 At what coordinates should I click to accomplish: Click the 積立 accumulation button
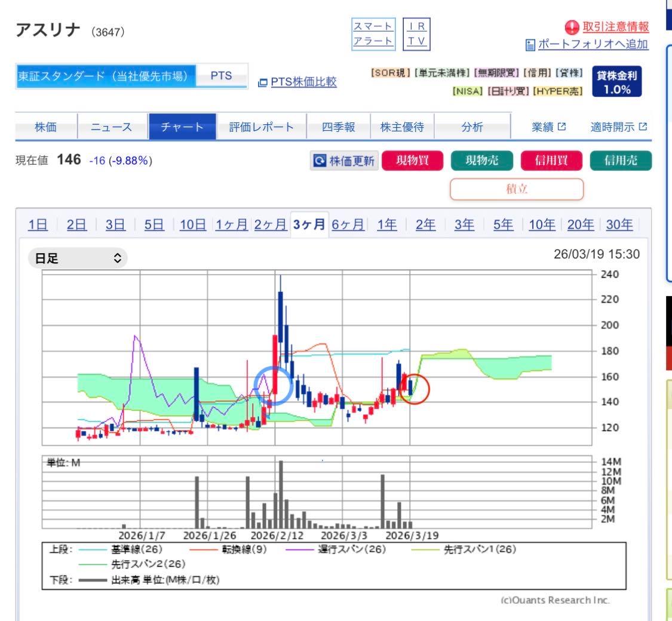[517, 189]
